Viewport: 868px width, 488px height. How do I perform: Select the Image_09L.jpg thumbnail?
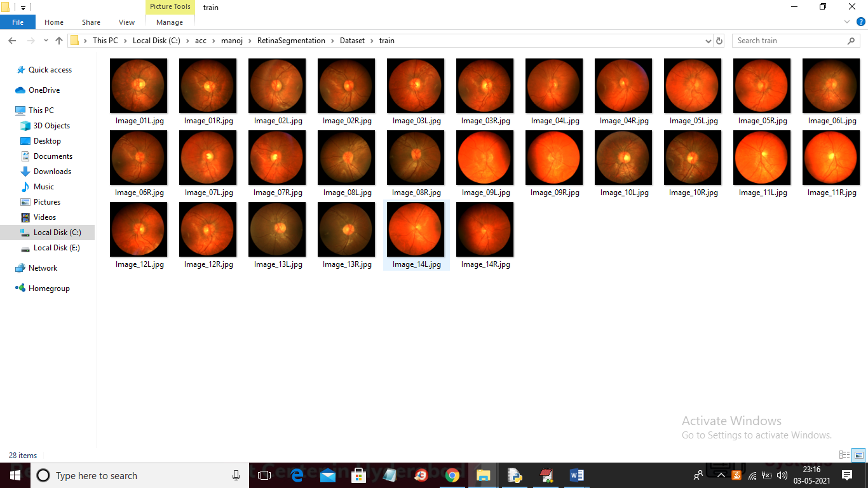[x=485, y=158]
